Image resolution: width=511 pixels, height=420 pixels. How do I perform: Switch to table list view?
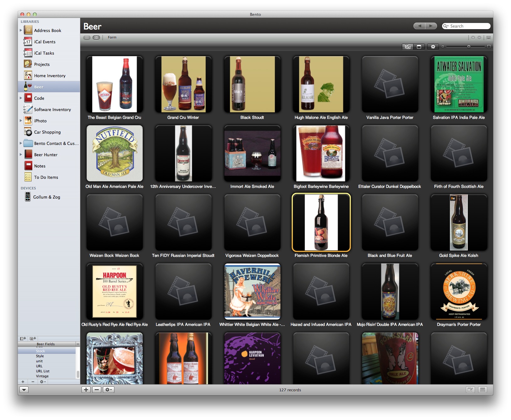coord(87,37)
